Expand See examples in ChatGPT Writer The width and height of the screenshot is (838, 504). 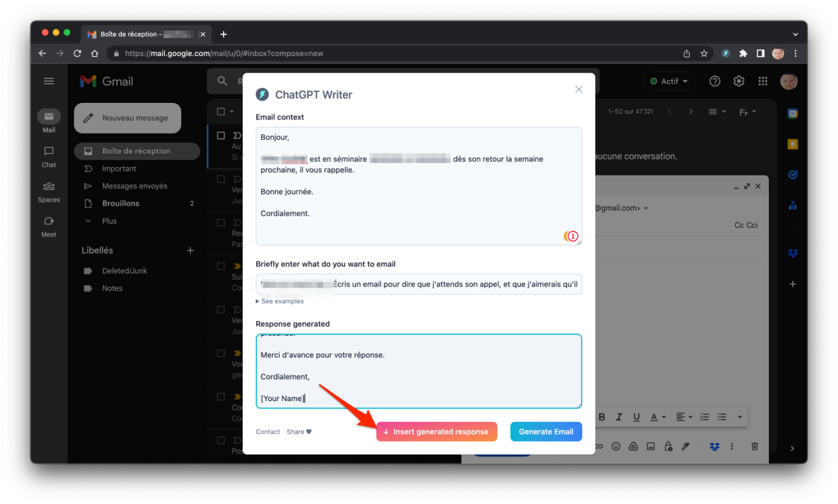pyautogui.click(x=280, y=301)
